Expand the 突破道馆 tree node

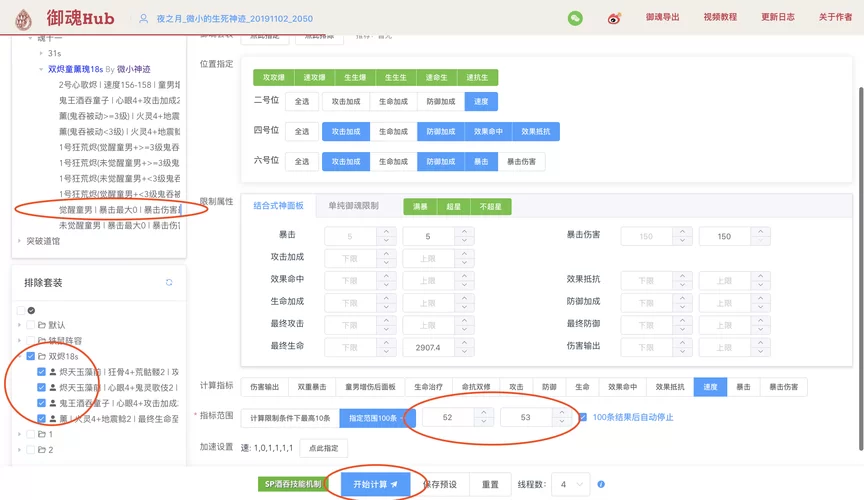[x=19, y=241]
